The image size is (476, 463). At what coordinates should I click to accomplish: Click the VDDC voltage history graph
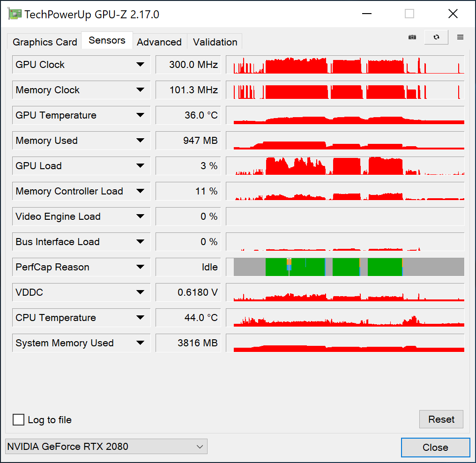tap(345, 292)
